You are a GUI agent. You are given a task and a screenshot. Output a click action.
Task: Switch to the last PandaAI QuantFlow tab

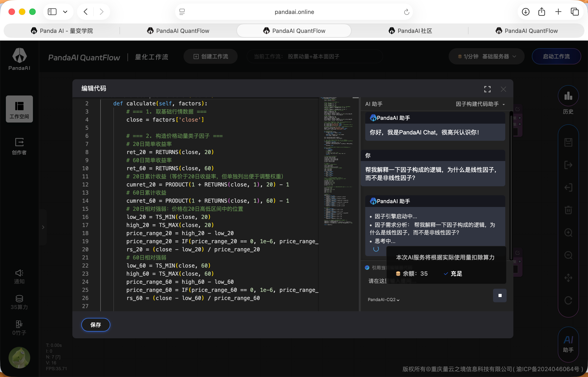click(526, 31)
